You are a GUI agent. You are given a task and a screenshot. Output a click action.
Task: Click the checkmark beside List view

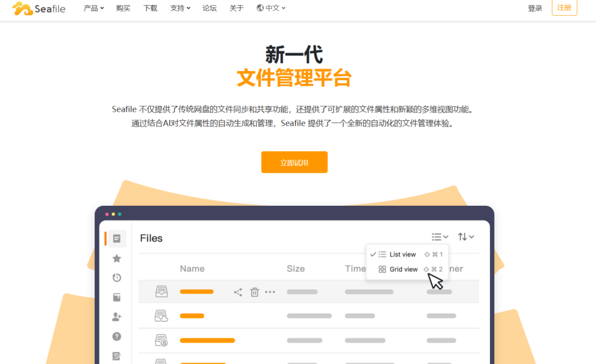click(373, 254)
